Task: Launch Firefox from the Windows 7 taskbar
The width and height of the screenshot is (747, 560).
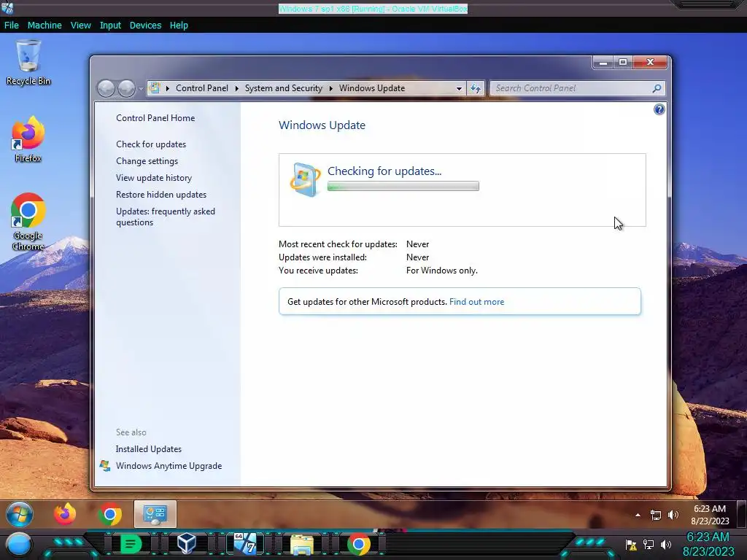Action: [x=65, y=514]
